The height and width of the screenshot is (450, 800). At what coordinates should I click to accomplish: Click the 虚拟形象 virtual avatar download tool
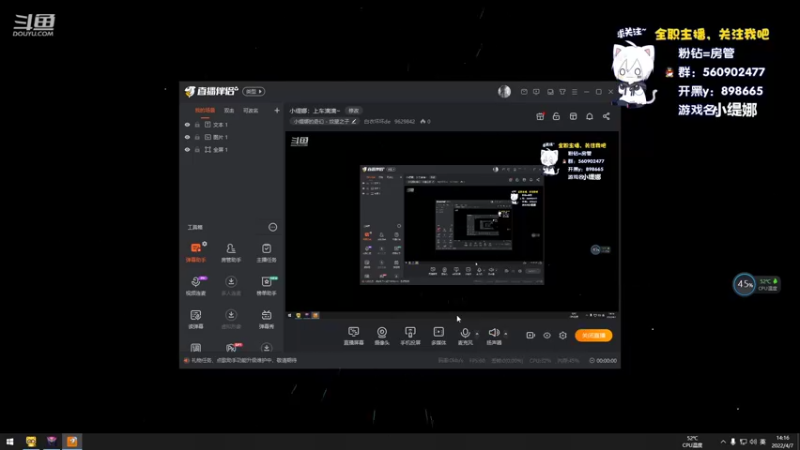231,319
